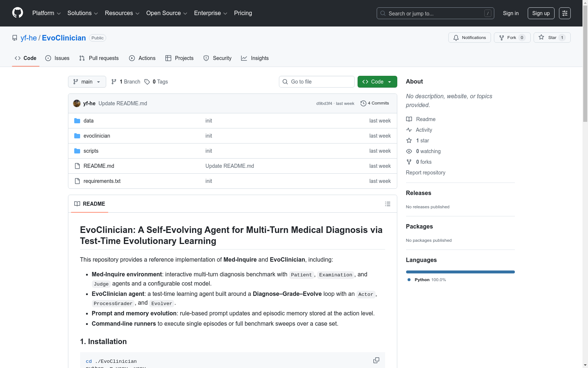Click the Fork icon

coord(502,38)
